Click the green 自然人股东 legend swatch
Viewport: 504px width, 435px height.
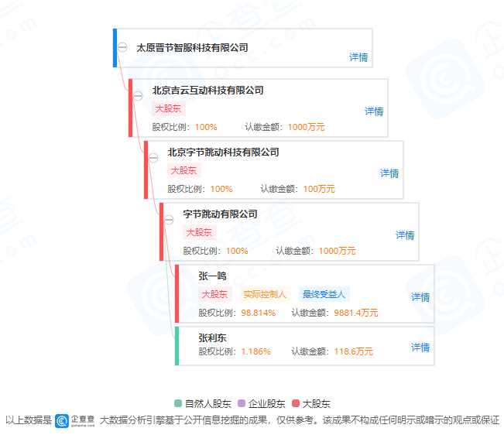(x=178, y=403)
